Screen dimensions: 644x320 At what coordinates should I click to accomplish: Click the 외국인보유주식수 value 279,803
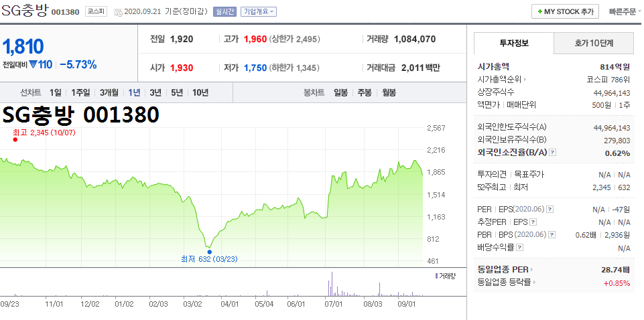(x=617, y=141)
